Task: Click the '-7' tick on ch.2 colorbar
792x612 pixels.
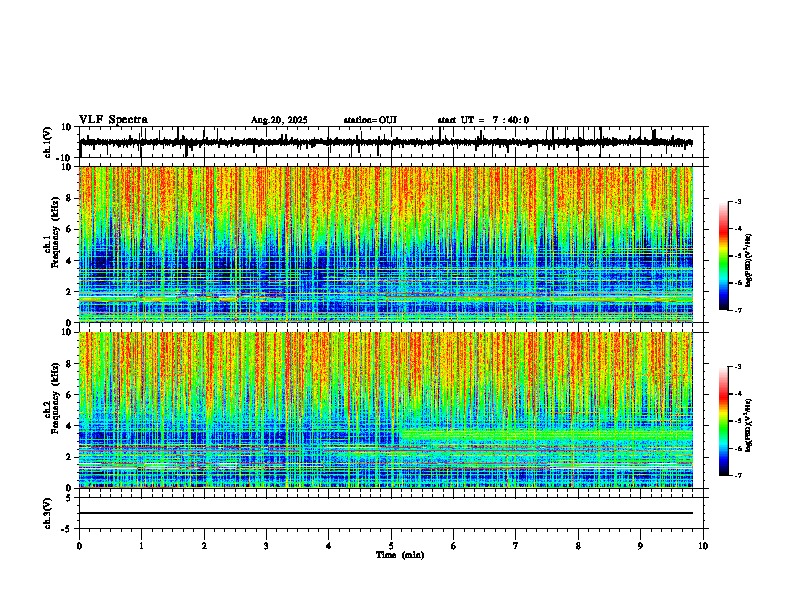Action: [737, 476]
